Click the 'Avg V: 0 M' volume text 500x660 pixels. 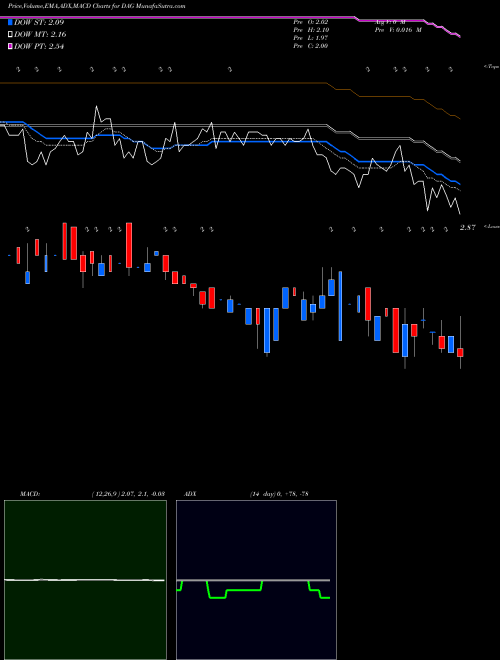[390, 22]
